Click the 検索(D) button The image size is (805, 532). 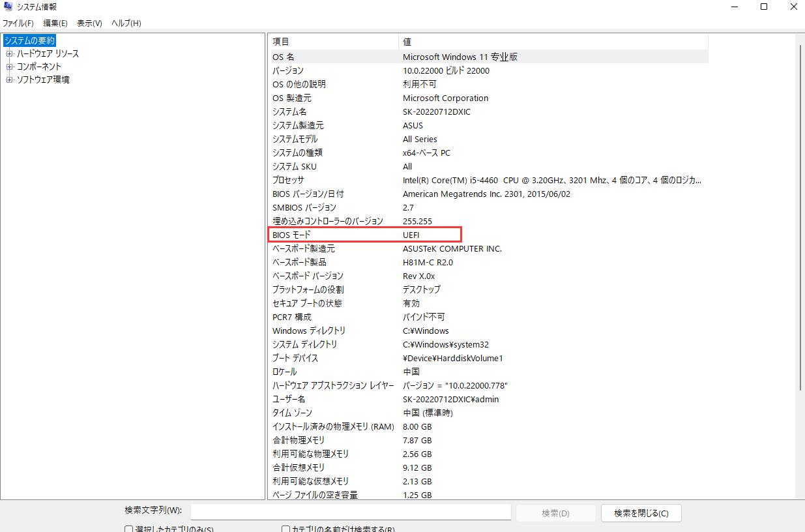point(555,513)
